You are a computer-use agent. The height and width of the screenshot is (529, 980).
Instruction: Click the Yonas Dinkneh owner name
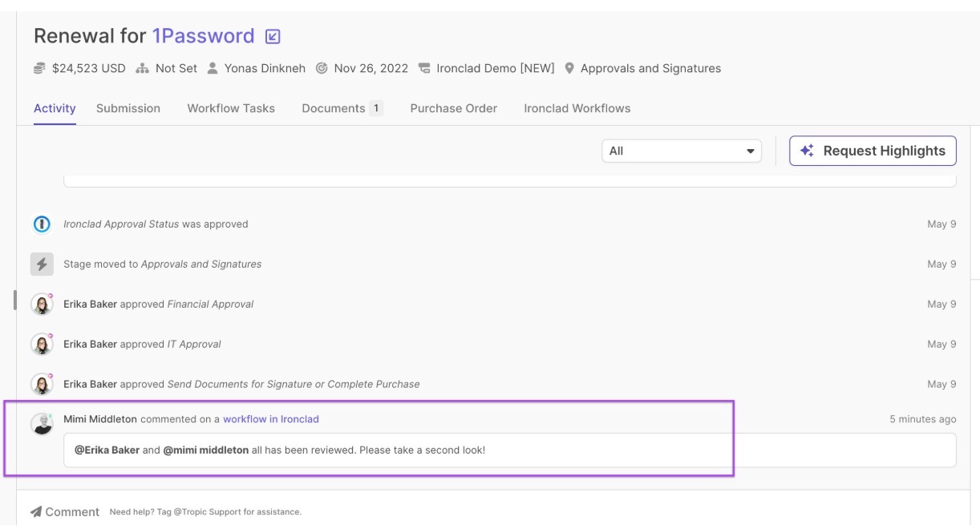[x=265, y=69]
